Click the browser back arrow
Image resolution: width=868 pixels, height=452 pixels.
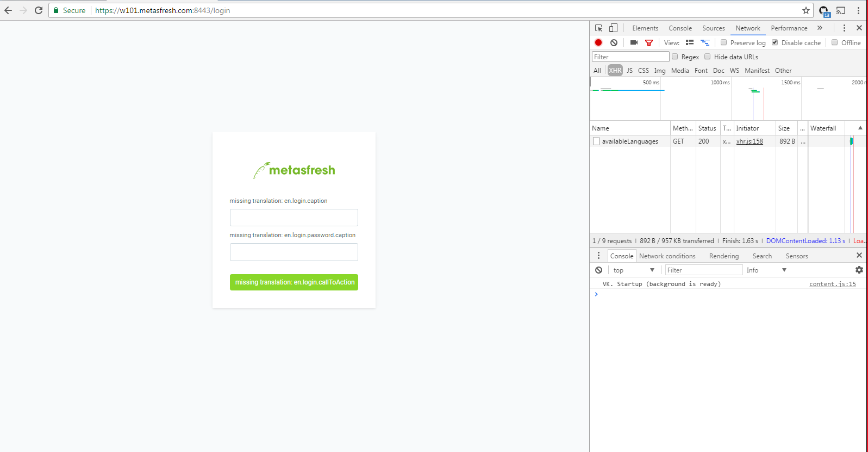[x=8, y=10]
